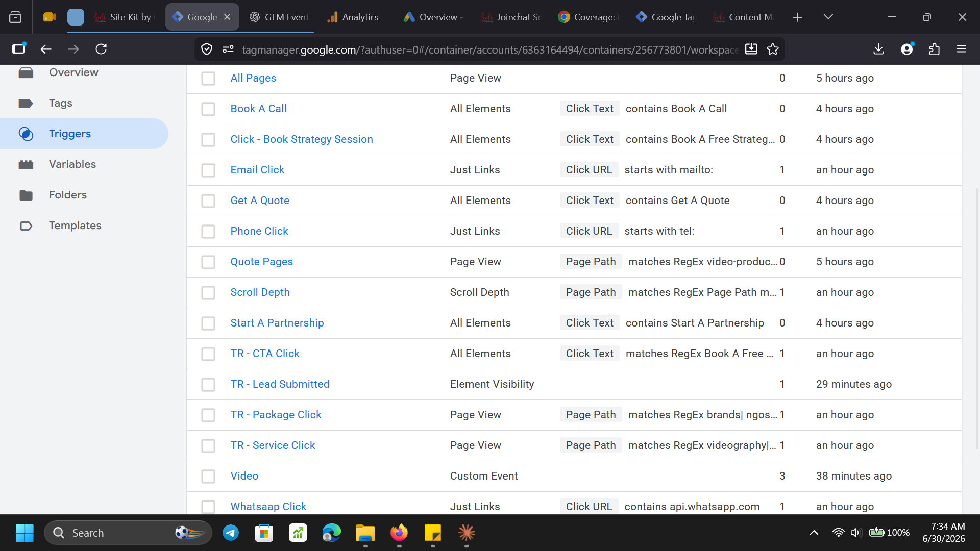Select the Phone Click row checkbox
Image resolution: width=980 pixels, height=551 pixels.
(x=208, y=232)
